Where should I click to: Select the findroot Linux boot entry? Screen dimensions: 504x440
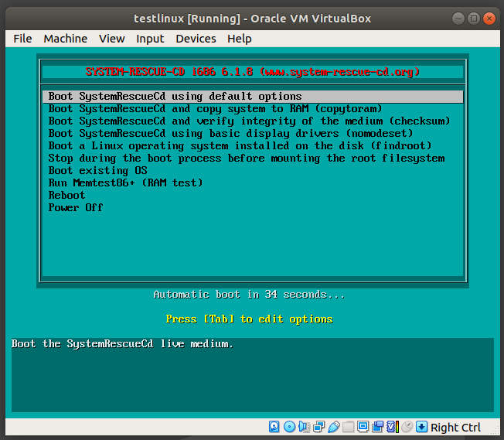tap(253, 145)
